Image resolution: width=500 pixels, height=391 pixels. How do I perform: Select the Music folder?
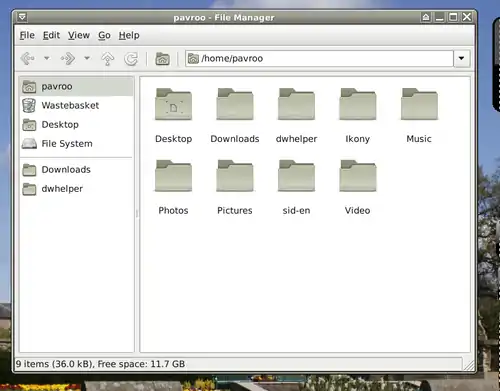[x=419, y=115]
